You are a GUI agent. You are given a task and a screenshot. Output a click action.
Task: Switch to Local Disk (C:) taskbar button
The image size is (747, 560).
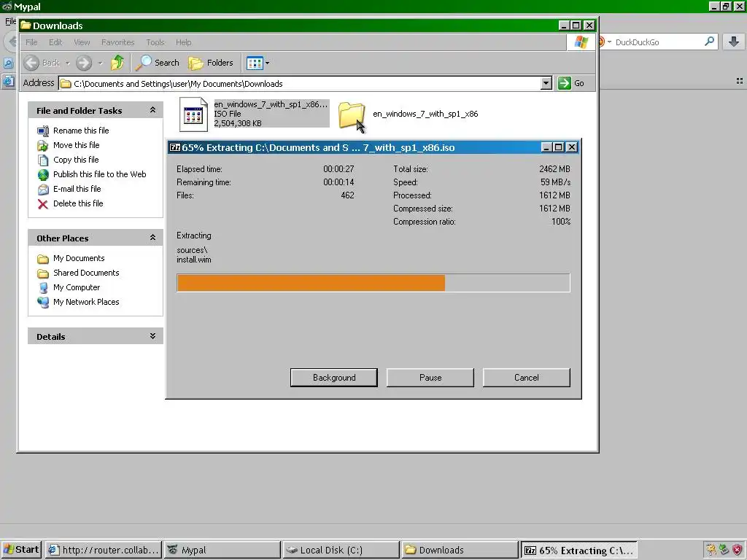click(341, 550)
